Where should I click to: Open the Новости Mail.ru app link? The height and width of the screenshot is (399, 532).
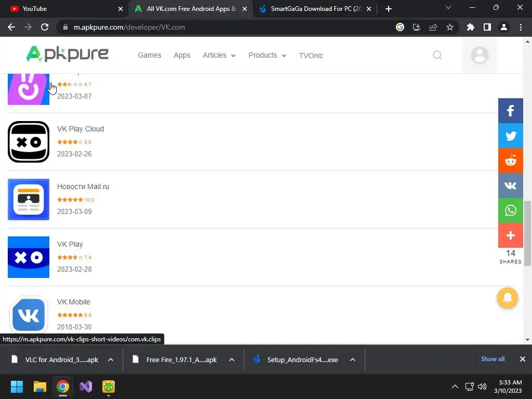pyautogui.click(x=83, y=187)
